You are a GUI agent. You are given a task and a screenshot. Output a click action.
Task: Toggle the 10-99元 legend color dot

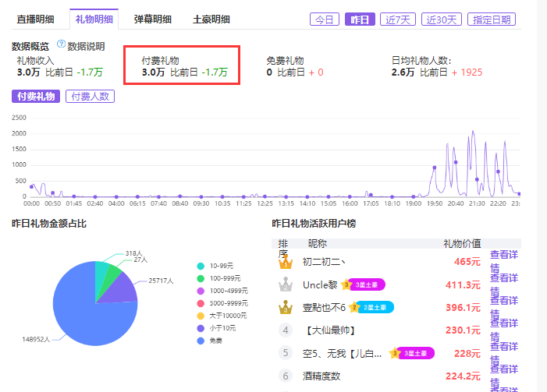(x=201, y=267)
